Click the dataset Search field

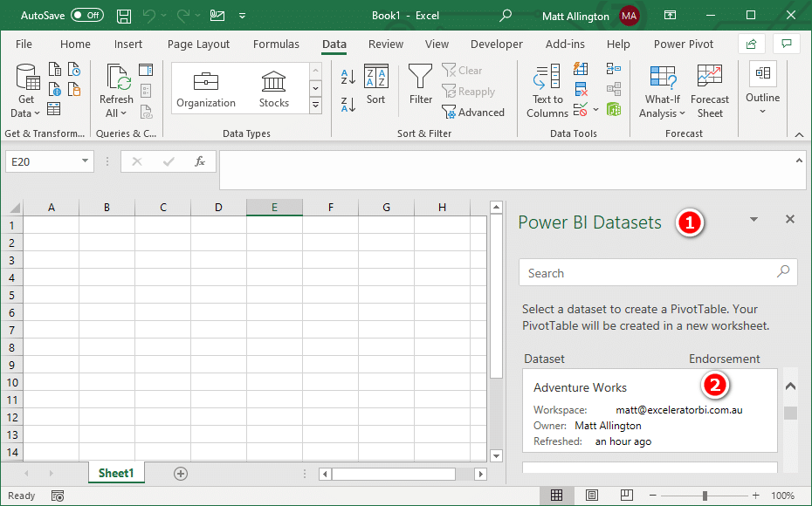pos(658,273)
